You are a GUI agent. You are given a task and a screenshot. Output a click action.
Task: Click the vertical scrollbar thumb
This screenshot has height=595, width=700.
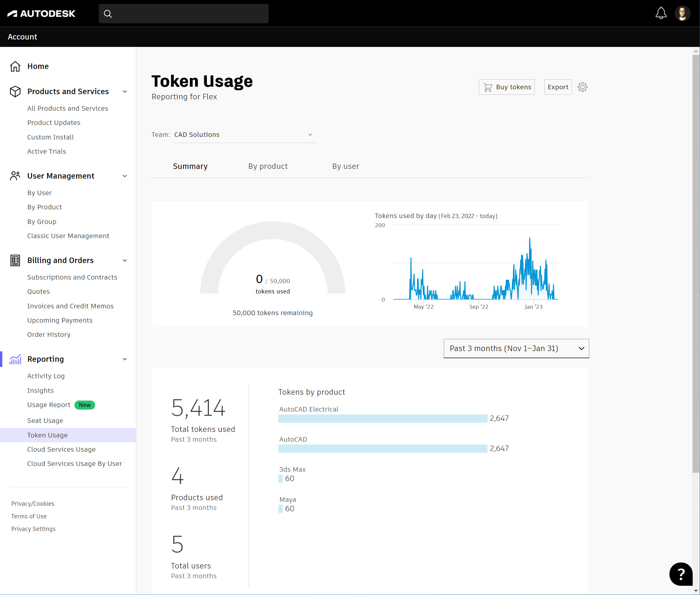click(x=696, y=264)
